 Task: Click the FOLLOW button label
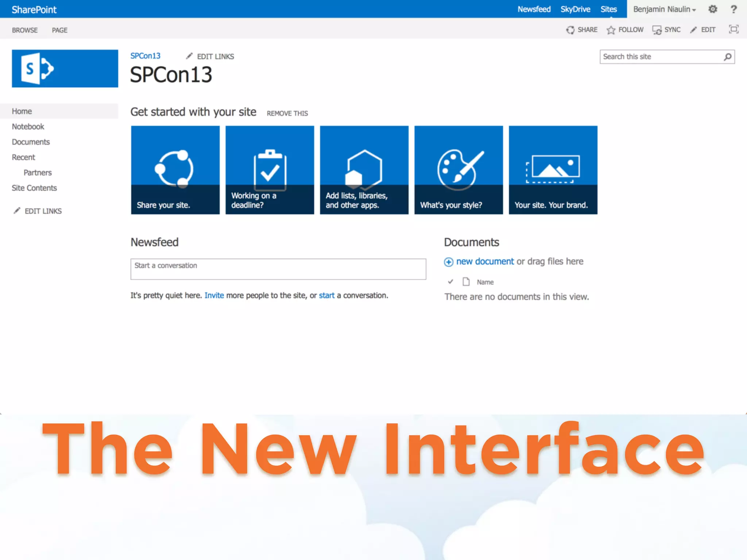coord(631,30)
